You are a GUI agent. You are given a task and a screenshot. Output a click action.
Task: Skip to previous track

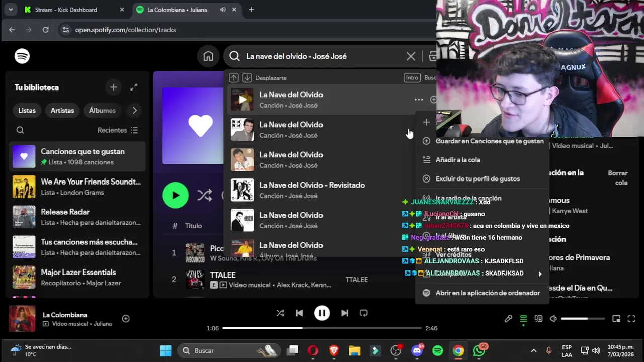point(299,313)
